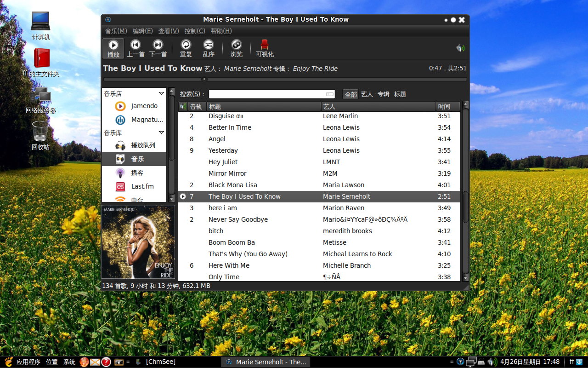Image resolution: width=588 pixels, height=368 pixels.
Task: Select the song 'Never Say Goodbye'
Action: [x=319, y=219]
